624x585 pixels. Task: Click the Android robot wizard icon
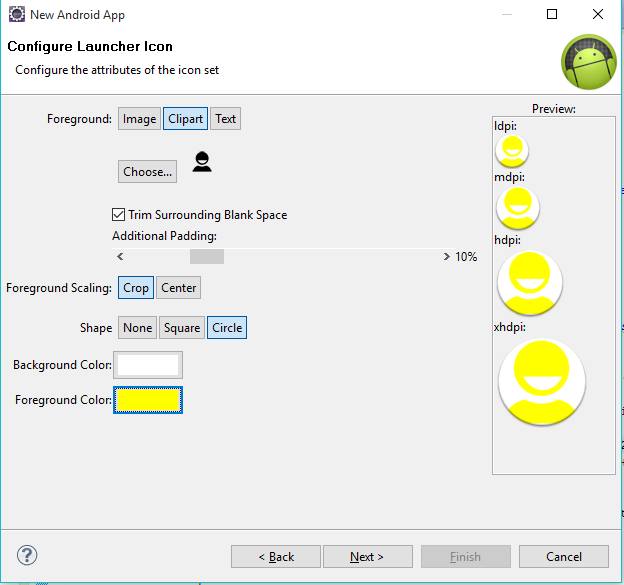pyautogui.click(x=589, y=62)
